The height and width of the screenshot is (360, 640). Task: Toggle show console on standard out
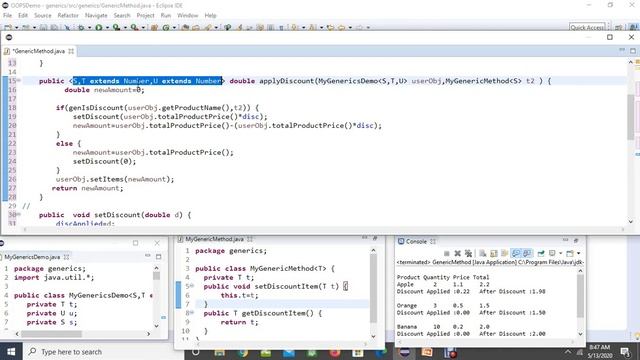coord(516,253)
